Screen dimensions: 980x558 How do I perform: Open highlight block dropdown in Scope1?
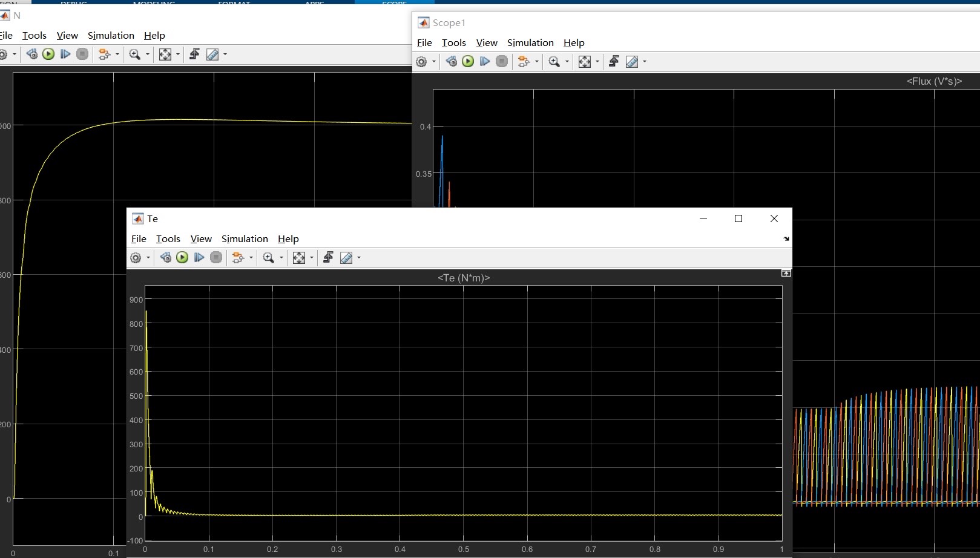click(x=537, y=62)
